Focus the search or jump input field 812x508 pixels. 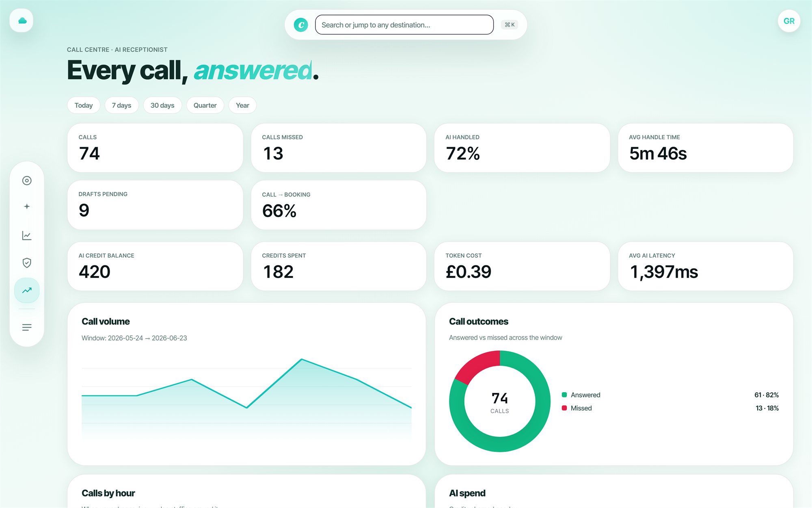pos(404,25)
